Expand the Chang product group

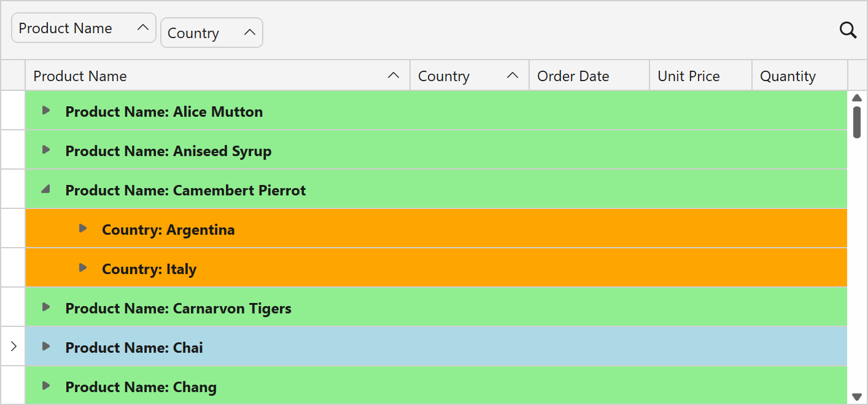45,386
